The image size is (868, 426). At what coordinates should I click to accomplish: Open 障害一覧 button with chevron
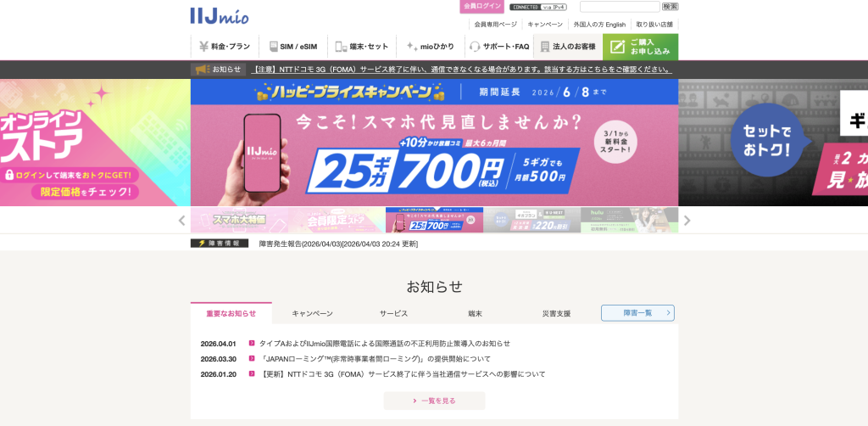point(637,313)
